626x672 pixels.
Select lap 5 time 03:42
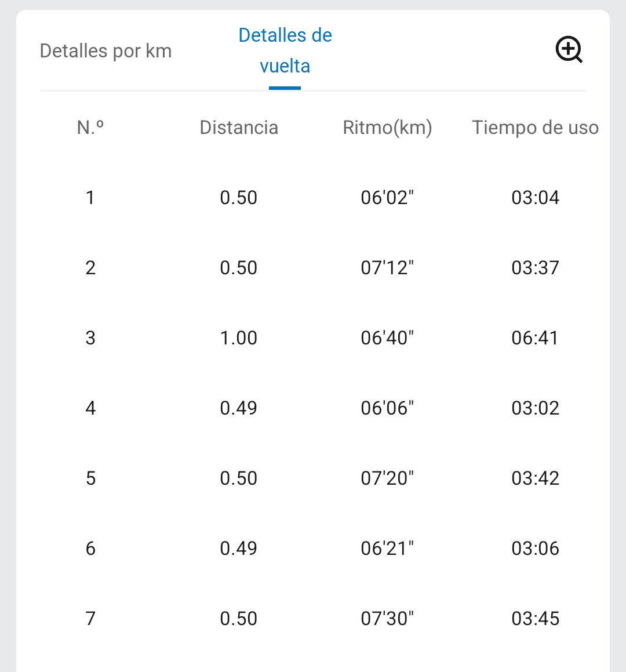coord(535,478)
